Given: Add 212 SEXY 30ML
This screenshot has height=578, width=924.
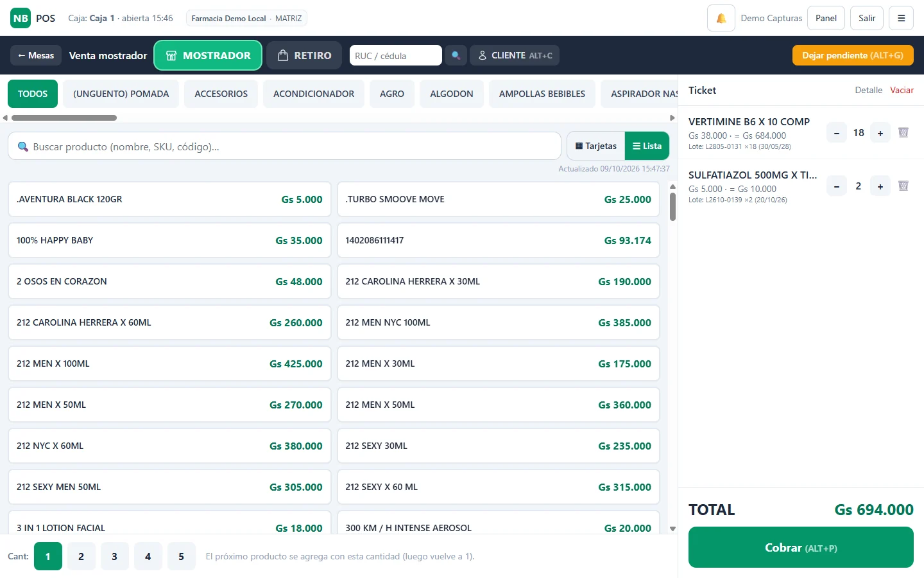Looking at the screenshot, I should point(499,446).
